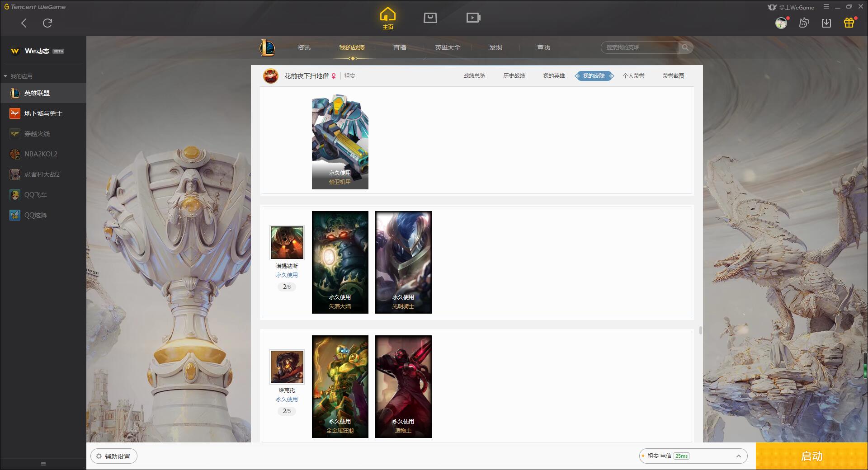Select NBA2KOL2 in the app list
Image resolution: width=868 pixels, height=470 pixels.
tap(43, 154)
